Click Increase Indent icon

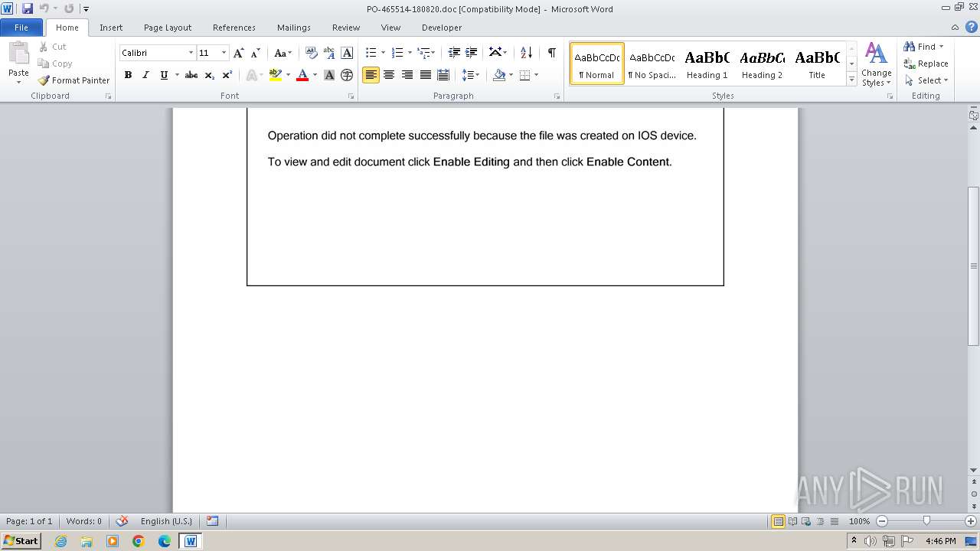point(472,52)
